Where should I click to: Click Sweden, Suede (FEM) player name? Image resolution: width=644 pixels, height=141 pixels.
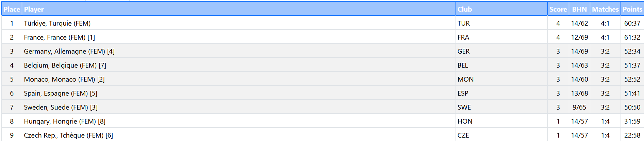pyautogui.click(x=61, y=107)
